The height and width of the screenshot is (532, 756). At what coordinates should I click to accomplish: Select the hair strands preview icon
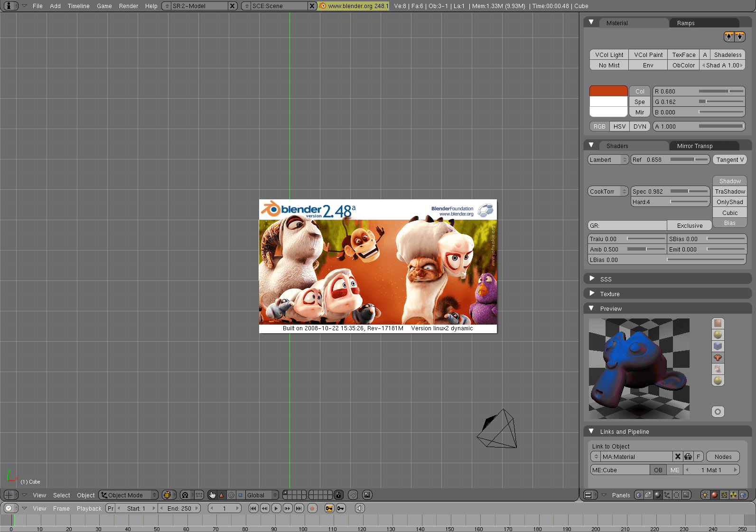(718, 369)
